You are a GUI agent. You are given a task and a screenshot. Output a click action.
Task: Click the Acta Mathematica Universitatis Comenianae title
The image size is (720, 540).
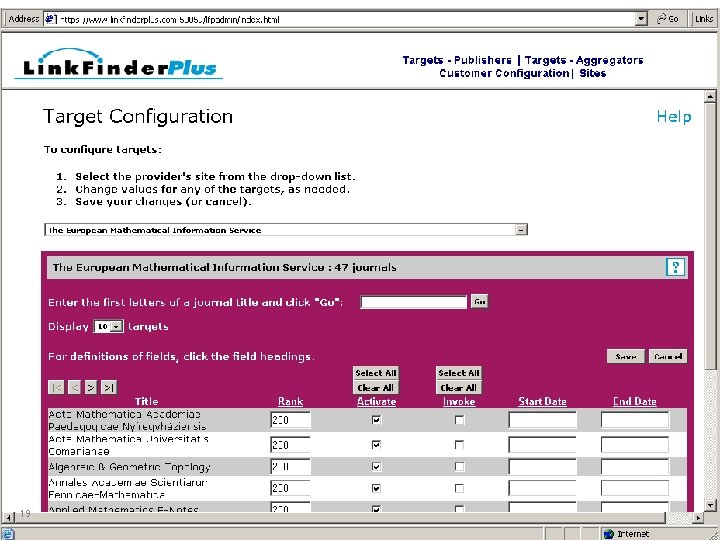pyautogui.click(x=129, y=445)
